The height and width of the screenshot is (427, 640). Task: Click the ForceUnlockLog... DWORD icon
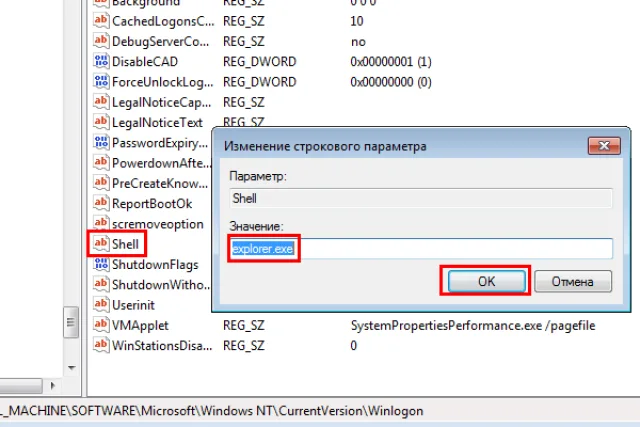coord(101,82)
